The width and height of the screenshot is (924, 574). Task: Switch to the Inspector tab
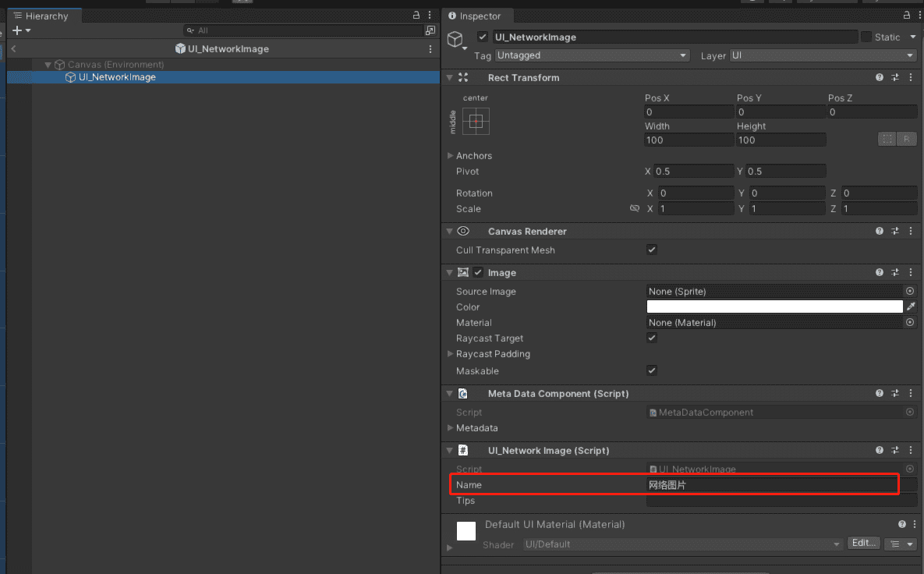point(475,16)
